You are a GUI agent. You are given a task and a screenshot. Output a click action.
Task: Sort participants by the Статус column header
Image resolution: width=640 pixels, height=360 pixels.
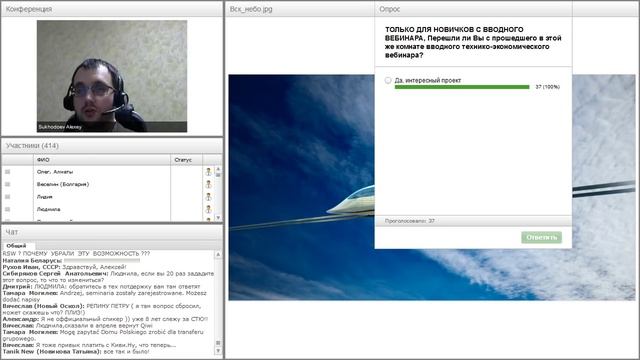(187, 160)
